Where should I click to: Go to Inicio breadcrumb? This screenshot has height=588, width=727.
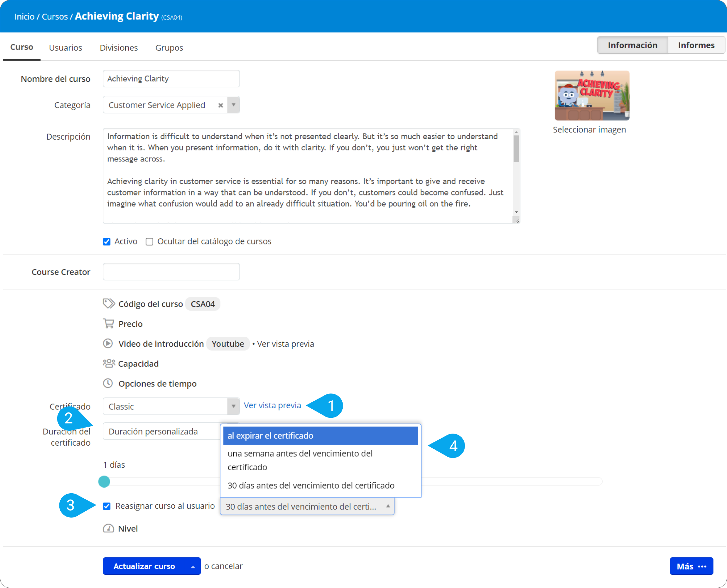[x=24, y=17]
